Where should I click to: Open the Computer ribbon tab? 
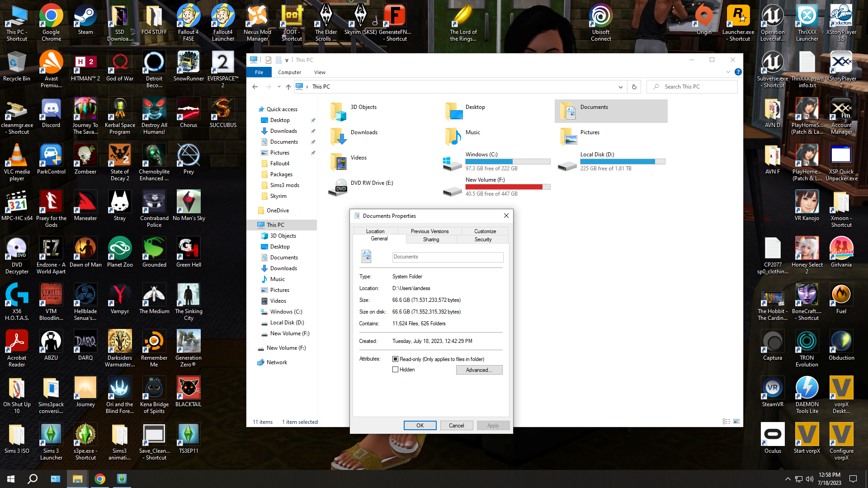click(x=289, y=72)
